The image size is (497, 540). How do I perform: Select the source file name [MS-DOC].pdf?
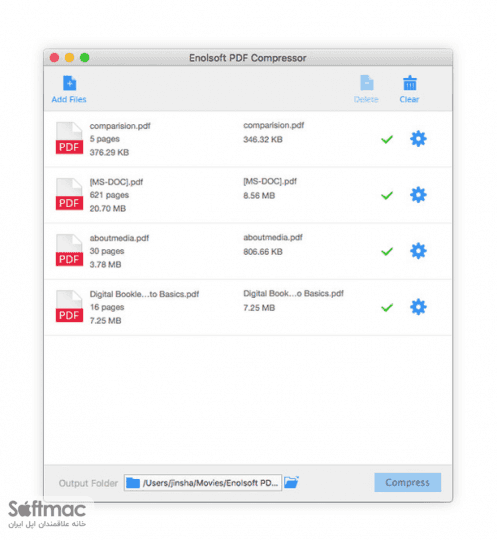116,182
